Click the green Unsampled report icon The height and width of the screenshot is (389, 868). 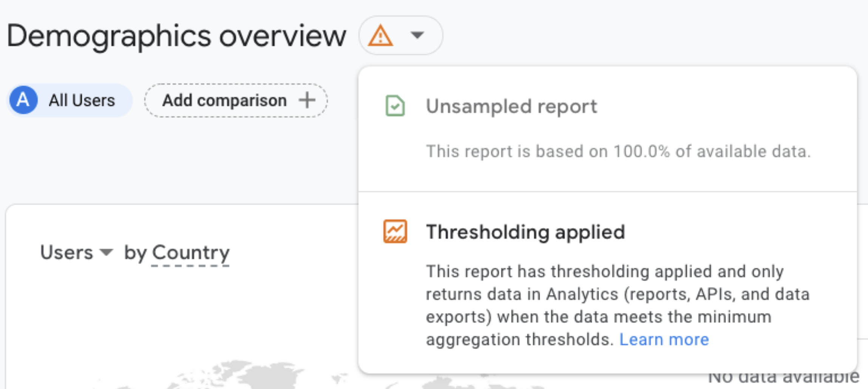[x=395, y=106]
